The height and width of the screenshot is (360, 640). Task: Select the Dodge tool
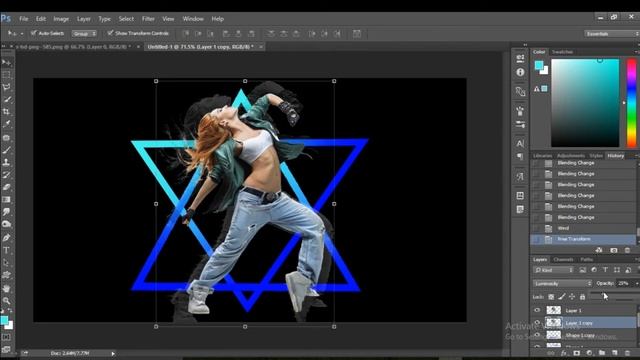[x=7, y=224]
